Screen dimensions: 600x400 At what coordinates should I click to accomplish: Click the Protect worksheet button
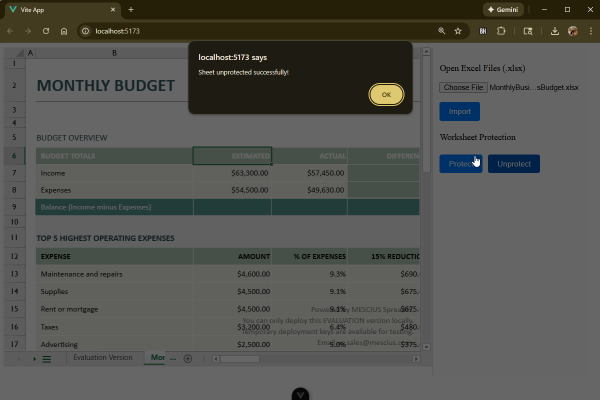[460, 163]
